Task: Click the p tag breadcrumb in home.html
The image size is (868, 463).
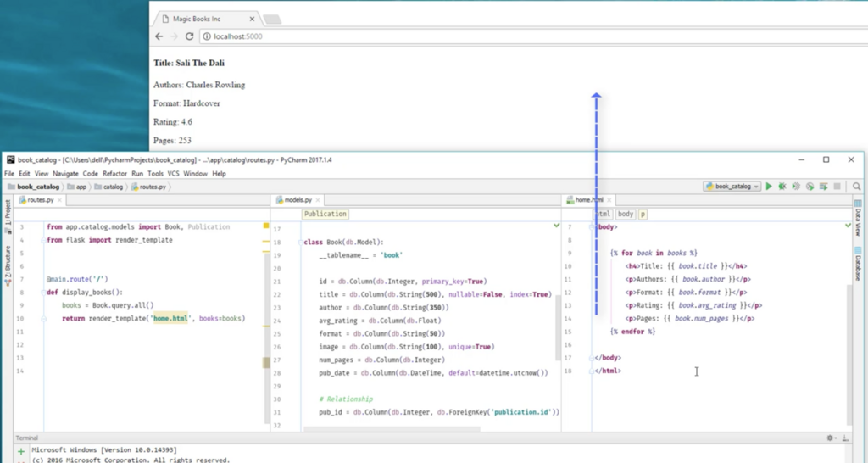Action: point(643,214)
